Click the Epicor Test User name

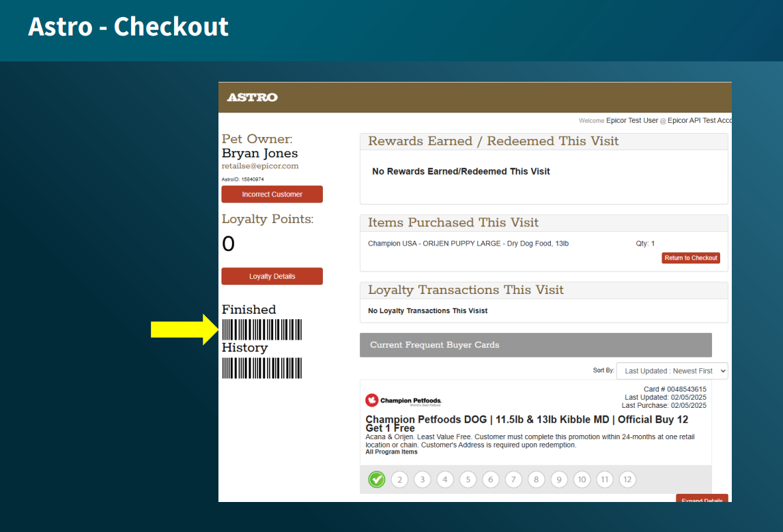pyautogui.click(x=631, y=120)
